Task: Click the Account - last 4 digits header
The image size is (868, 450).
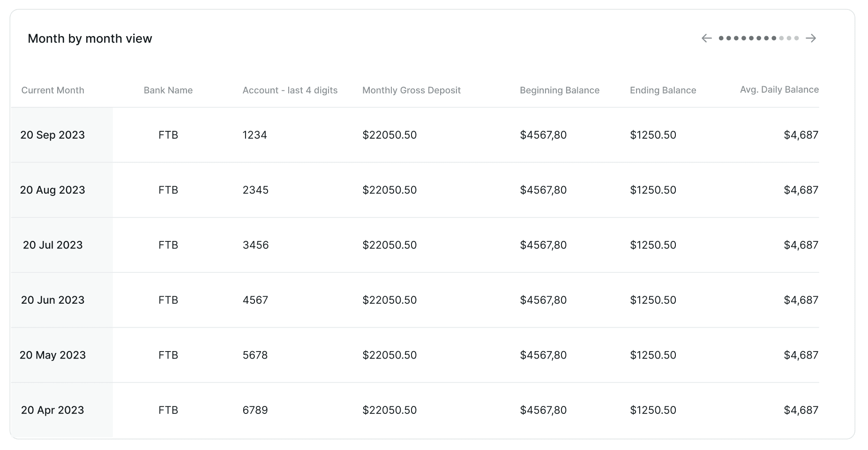Action: coord(290,90)
